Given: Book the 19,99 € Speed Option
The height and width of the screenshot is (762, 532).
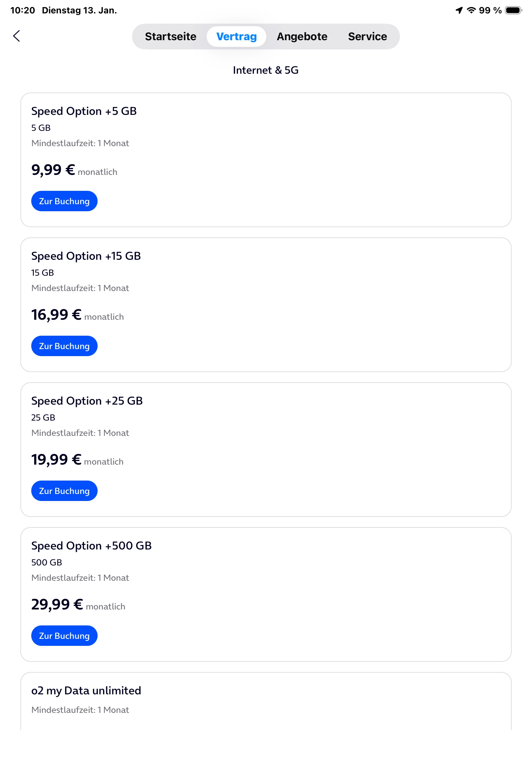Looking at the screenshot, I should tap(64, 491).
